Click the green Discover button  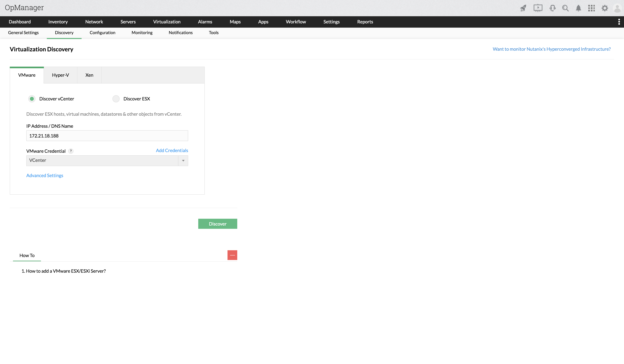click(x=217, y=224)
